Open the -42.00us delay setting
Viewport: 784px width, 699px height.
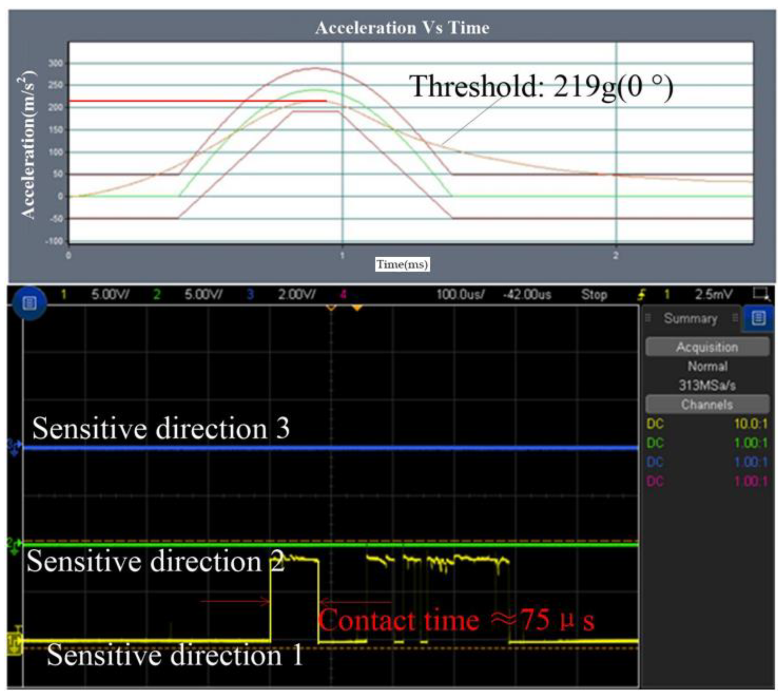click(x=527, y=295)
